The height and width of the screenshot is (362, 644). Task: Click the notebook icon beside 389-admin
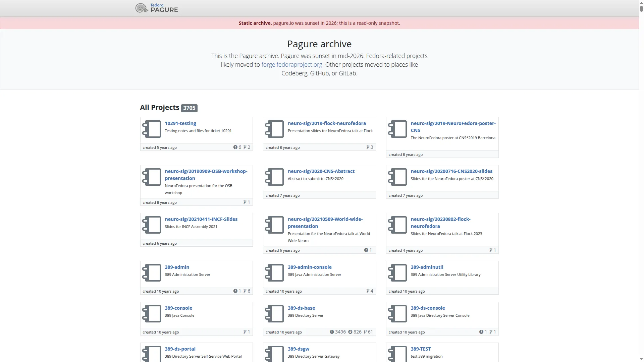pyautogui.click(x=152, y=273)
